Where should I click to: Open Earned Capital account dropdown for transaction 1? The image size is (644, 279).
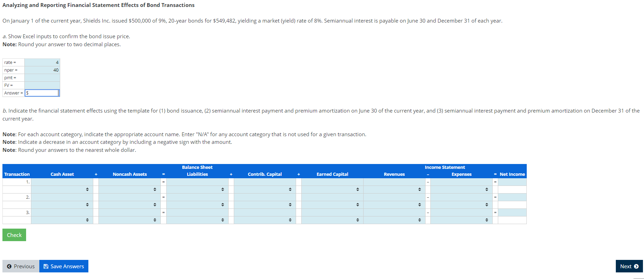coord(332,189)
